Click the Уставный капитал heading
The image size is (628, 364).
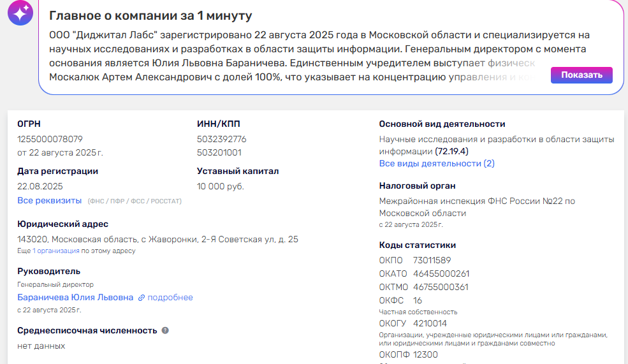238,171
